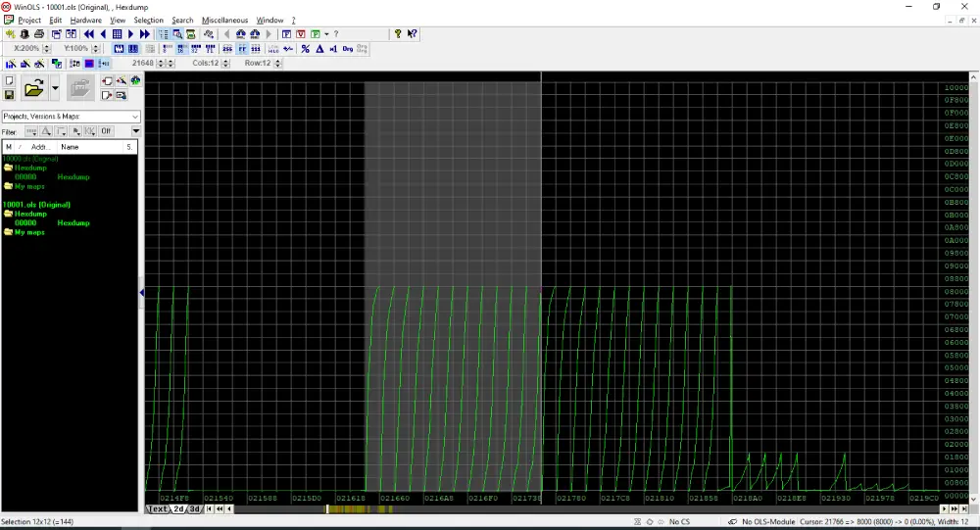The width and height of the screenshot is (980, 530).
Task: Open the Miscellaneous menu
Action: pos(225,20)
